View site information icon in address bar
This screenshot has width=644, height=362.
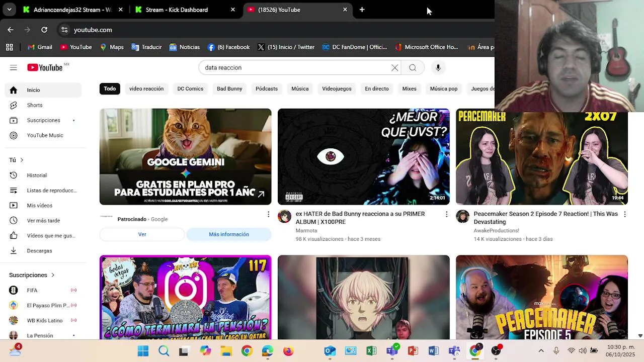pyautogui.click(x=64, y=30)
